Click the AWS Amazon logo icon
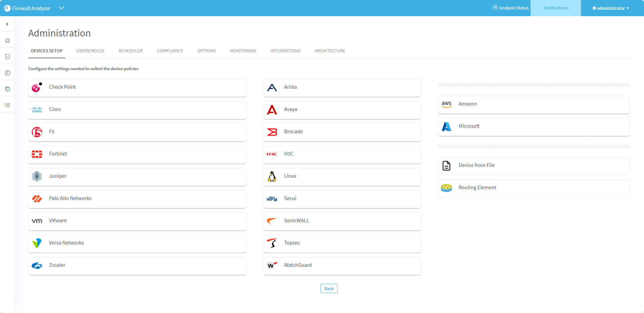 pyautogui.click(x=446, y=104)
